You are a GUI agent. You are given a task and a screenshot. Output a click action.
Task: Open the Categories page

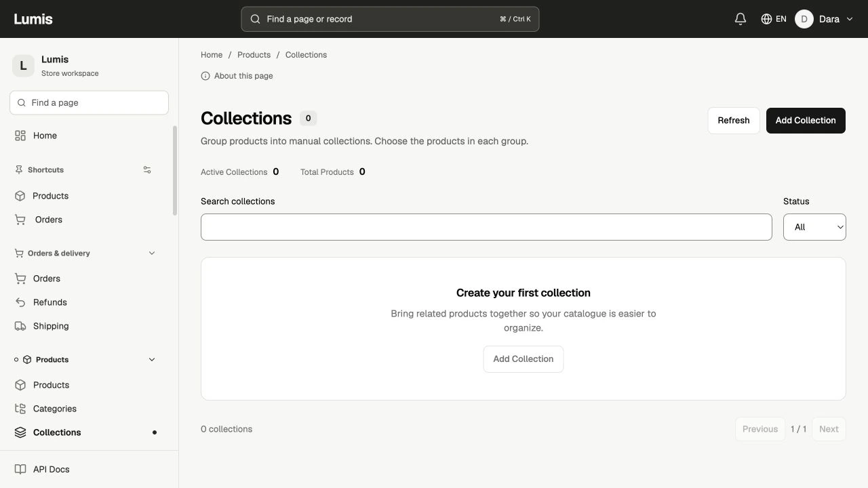coord(89,409)
